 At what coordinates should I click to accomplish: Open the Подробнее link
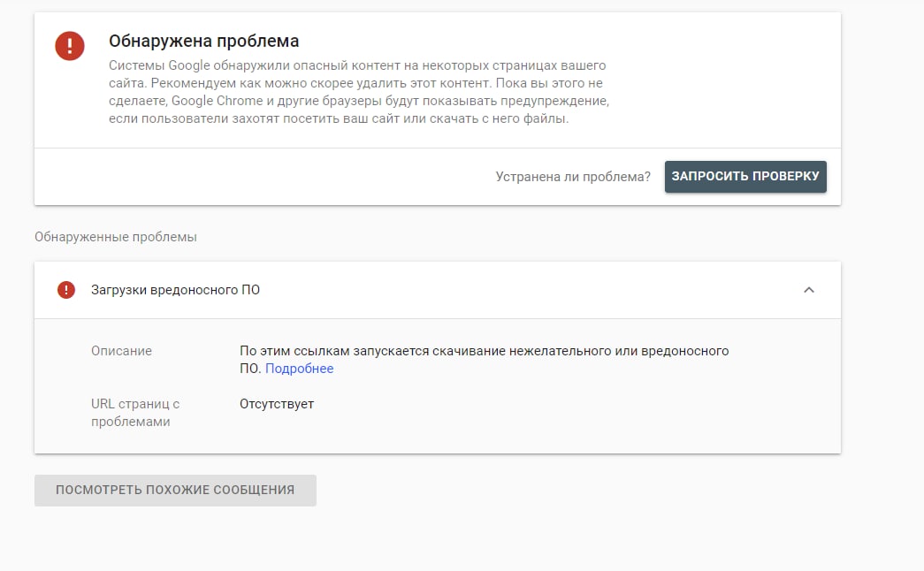[x=300, y=369]
